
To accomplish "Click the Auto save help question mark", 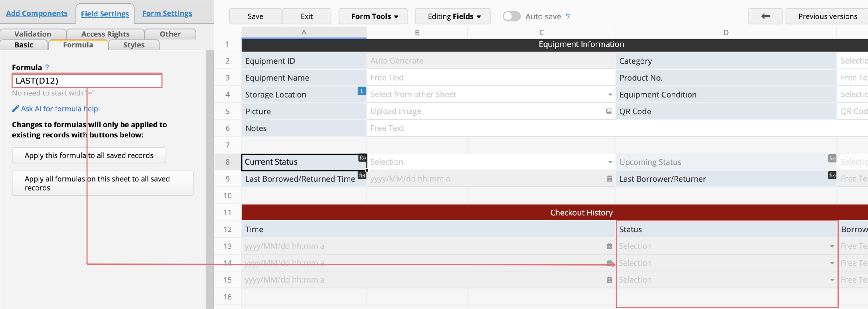I will [x=568, y=16].
